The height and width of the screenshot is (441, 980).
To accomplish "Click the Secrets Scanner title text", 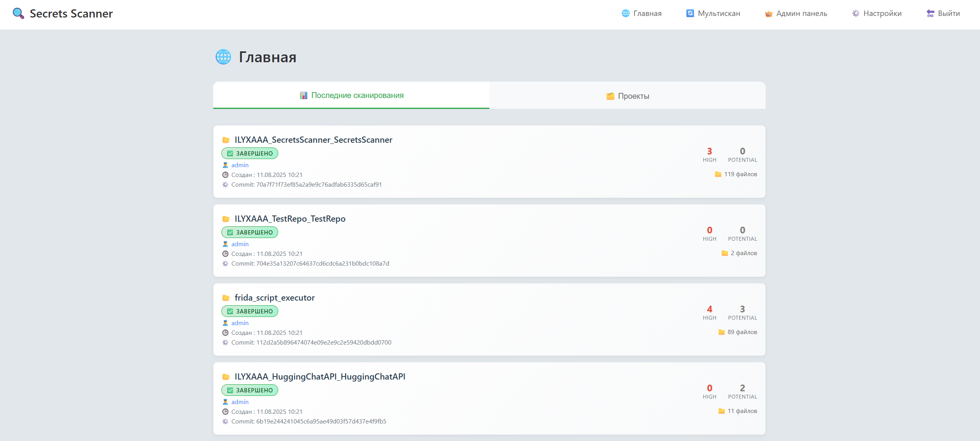I will click(71, 14).
